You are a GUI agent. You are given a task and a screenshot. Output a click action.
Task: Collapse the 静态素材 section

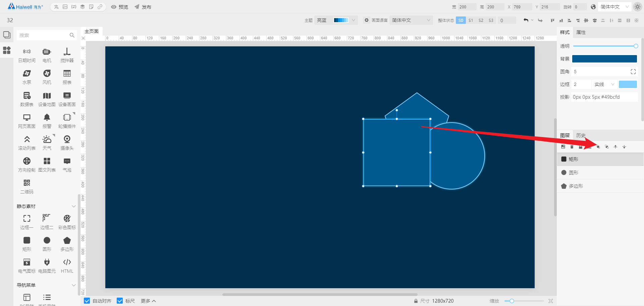coord(74,206)
